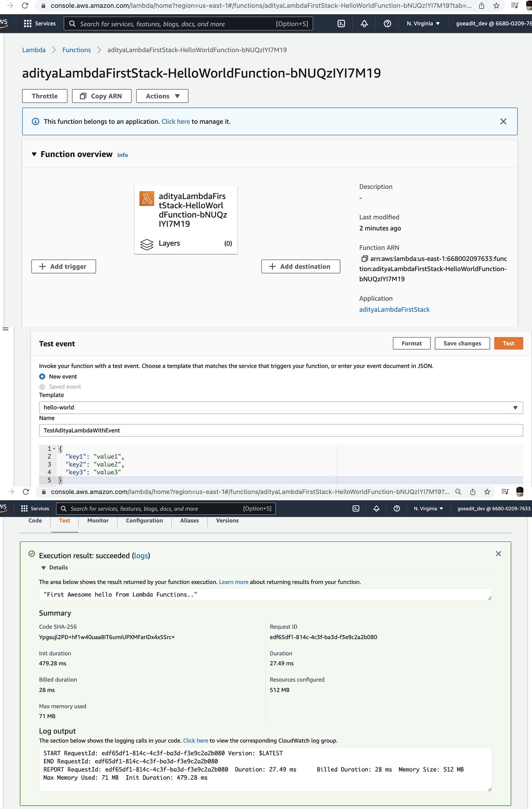The height and width of the screenshot is (809, 532).
Task: Switch to the Configuration tab
Action: click(x=144, y=521)
